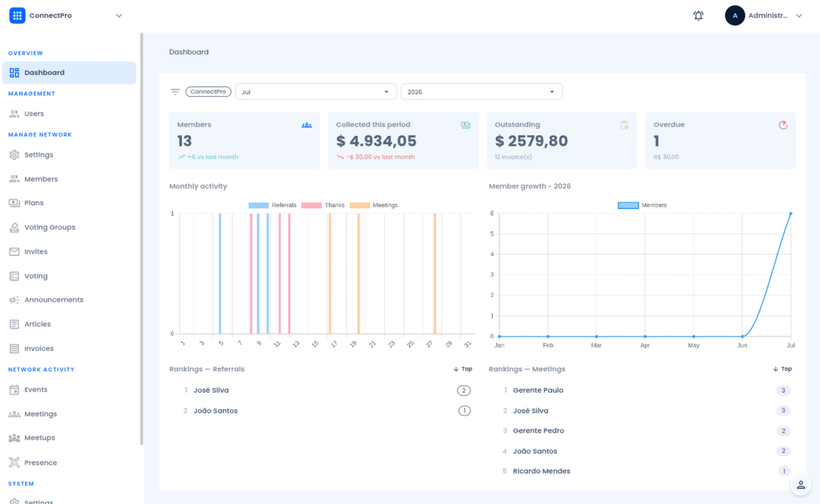Click the Voting ballot icon

14,276
